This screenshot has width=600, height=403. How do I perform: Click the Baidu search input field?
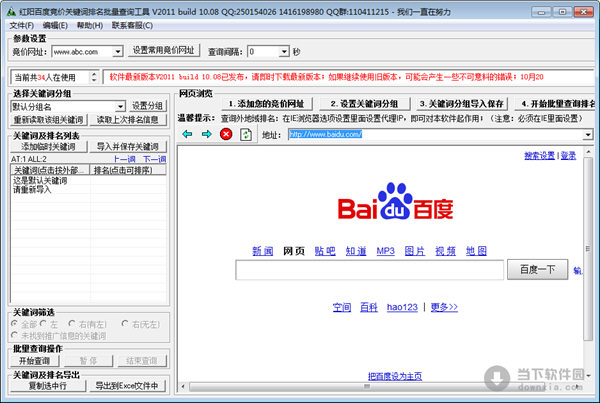pos(369,270)
